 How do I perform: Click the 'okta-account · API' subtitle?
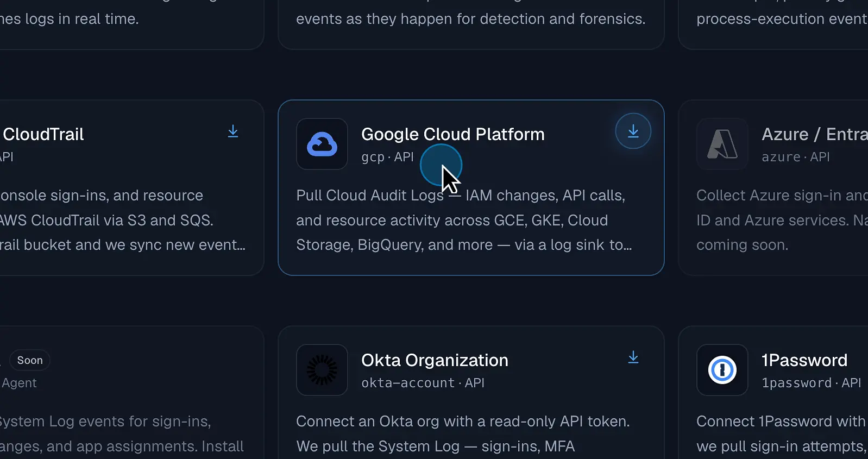(423, 383)
